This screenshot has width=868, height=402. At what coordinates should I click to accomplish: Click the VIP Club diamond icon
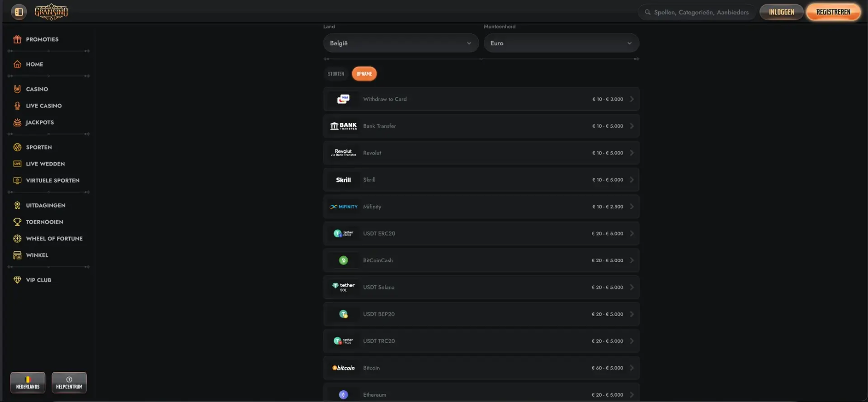point(17,280)
